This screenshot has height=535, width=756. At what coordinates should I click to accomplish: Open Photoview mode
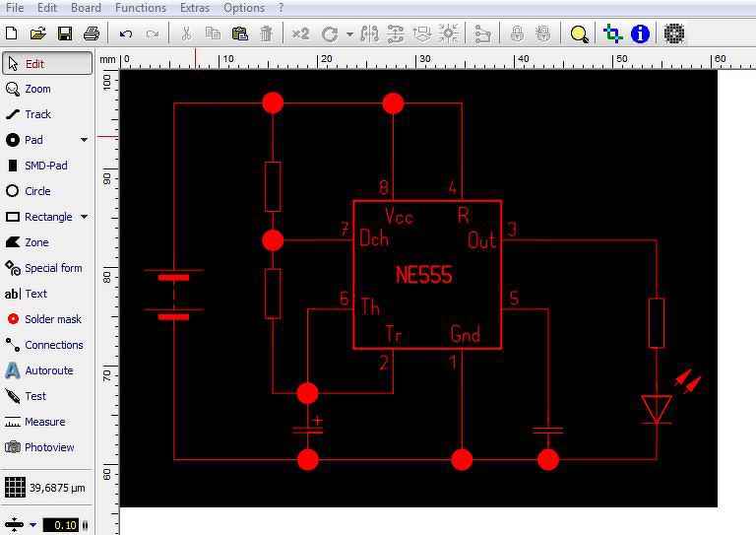(x=47, y=447)
